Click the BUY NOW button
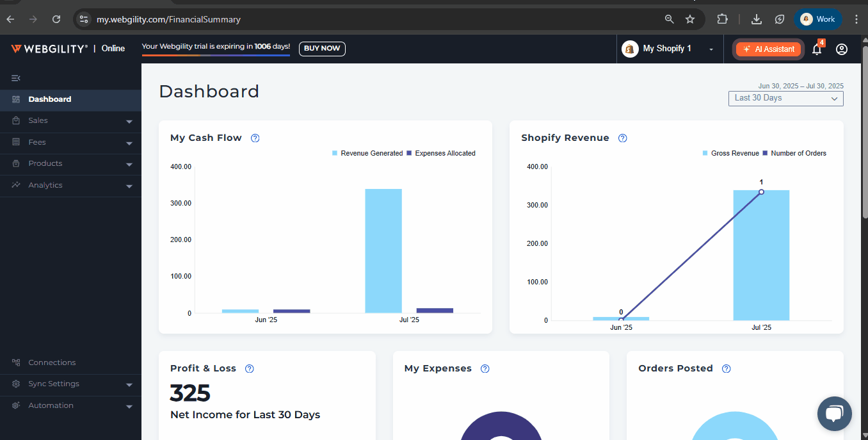 [322, 49]
